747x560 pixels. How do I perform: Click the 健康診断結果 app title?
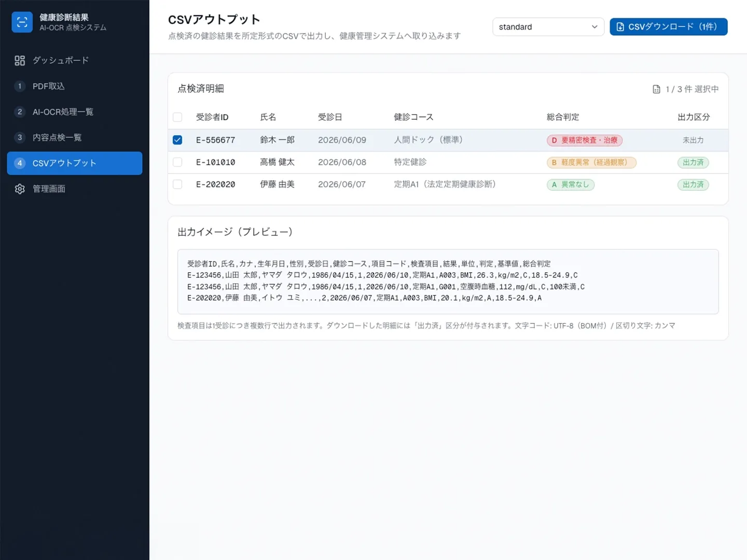(x=64, y=18)
